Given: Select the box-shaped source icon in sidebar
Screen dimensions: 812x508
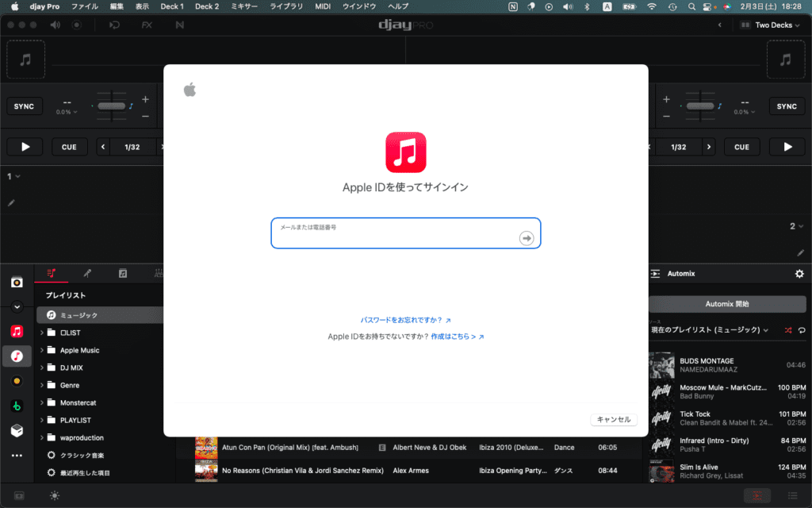Looking at the screenshot, I should pos(17,430).
